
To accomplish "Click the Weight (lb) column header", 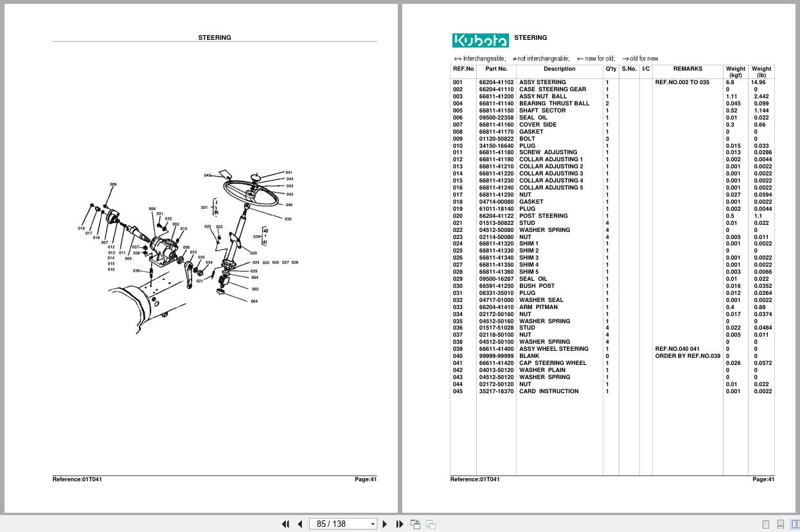I will (x=761, y=71).
